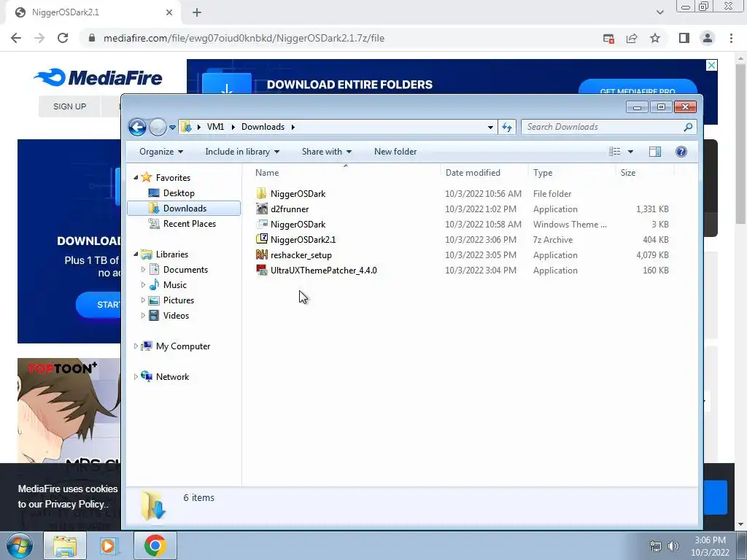Expand the Videos library
Image resolution: width=747 pixels, height=560 pixels.
(x=143, y=315)
